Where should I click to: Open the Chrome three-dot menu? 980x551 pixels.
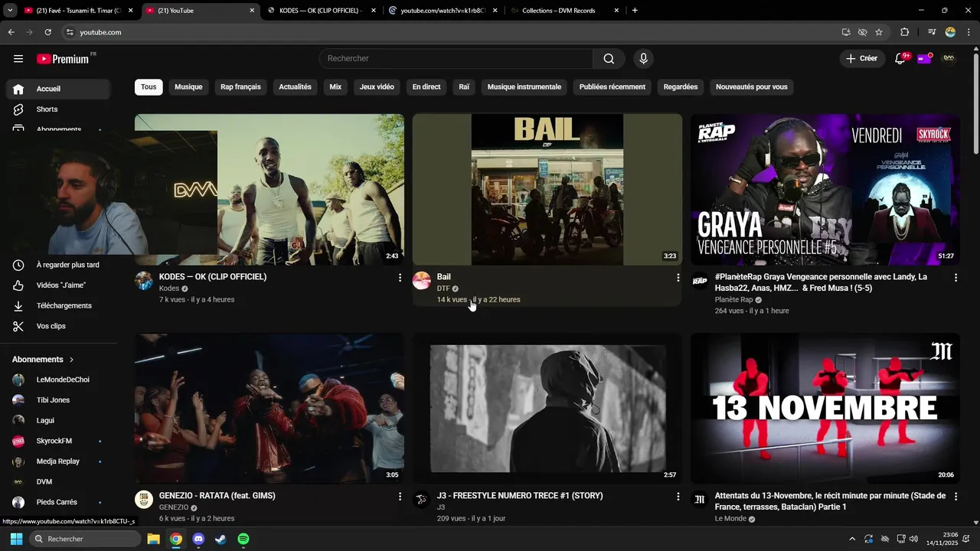coord(968,32)
